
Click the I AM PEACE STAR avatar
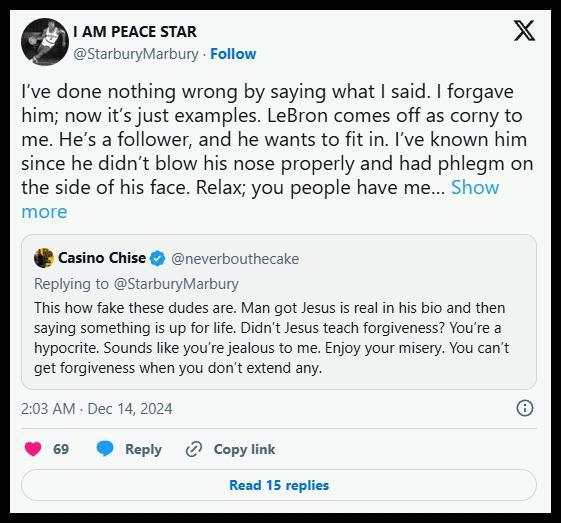tap(44, 41)
